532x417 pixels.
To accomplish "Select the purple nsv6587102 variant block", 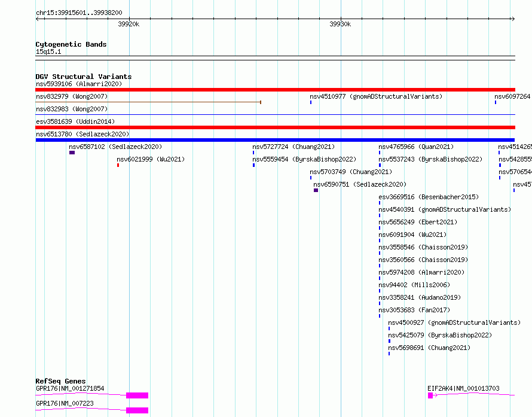I will (72, 153).
